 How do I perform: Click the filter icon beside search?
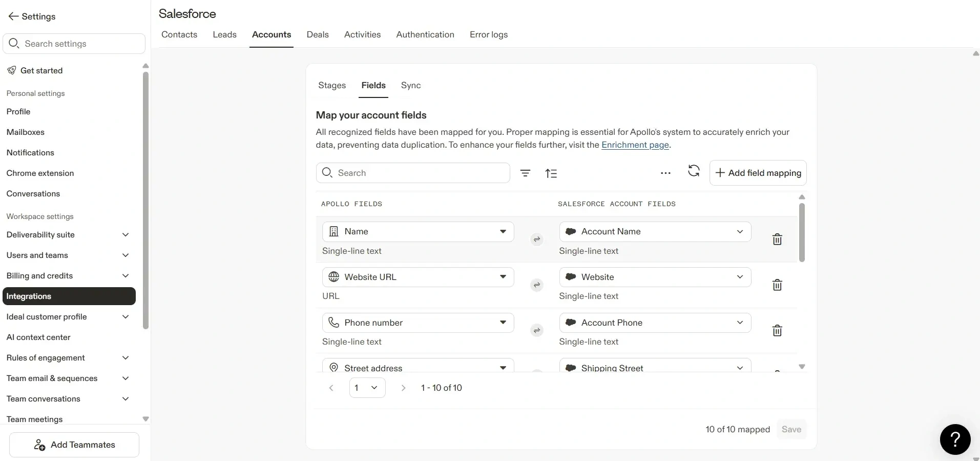(x=525, y=173)
